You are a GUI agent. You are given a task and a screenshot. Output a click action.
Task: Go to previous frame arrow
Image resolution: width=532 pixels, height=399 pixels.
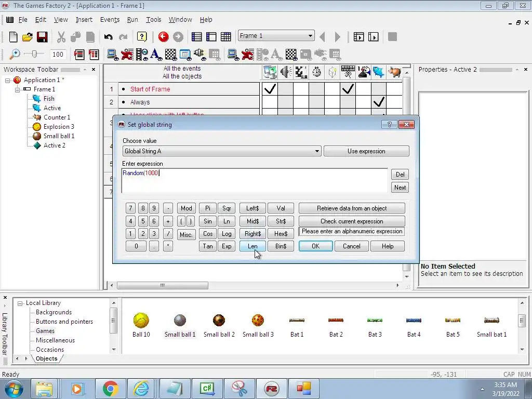pos(322,37)
